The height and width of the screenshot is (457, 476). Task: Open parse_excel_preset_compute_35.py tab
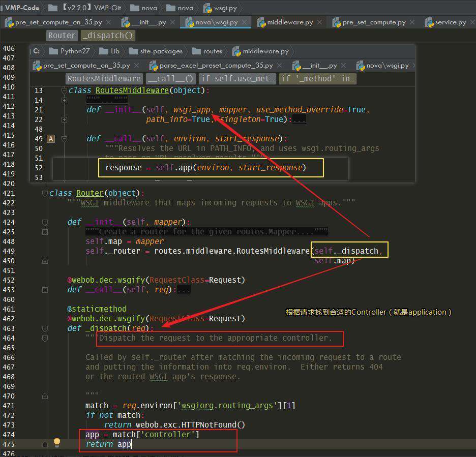point(216,66)
